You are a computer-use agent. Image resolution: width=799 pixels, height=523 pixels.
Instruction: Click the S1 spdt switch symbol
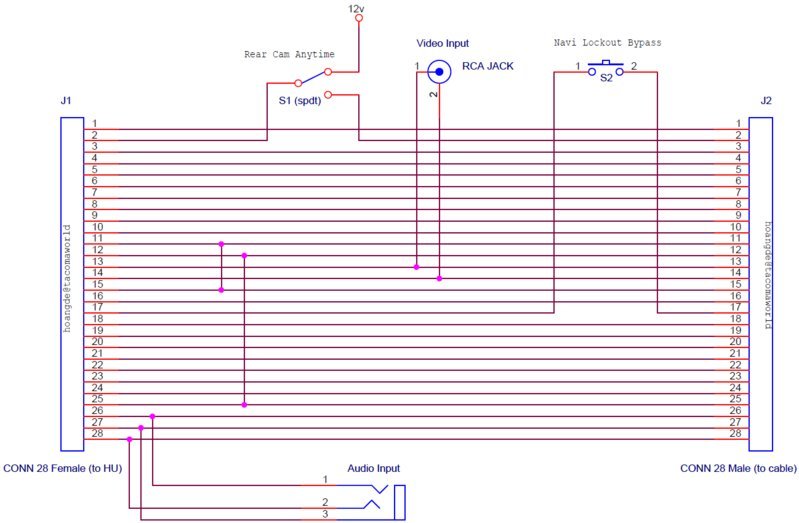313,84
